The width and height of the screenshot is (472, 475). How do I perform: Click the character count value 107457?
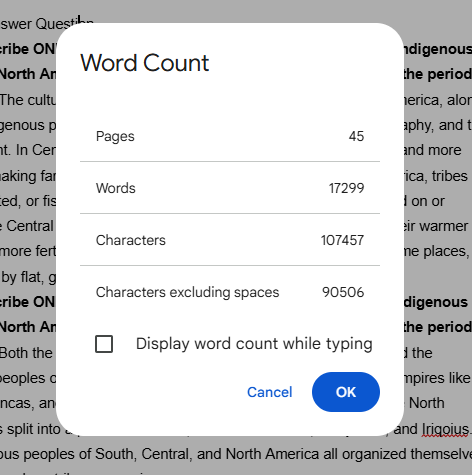tap(342, 240)
